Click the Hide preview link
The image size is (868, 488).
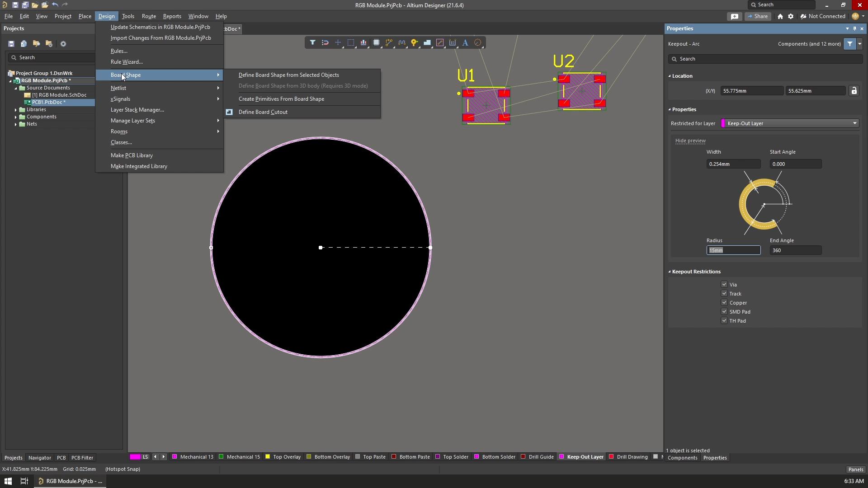pos(690,141)
